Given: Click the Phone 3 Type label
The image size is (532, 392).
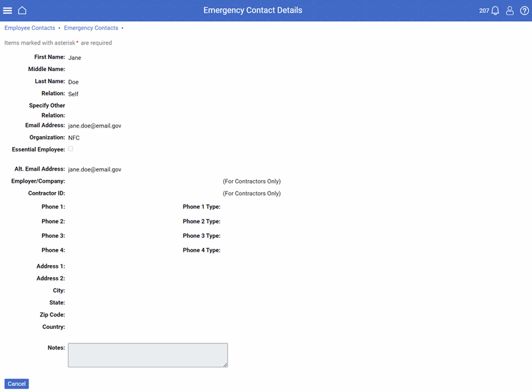Looking at the screenshot, I should click(201, 236).
